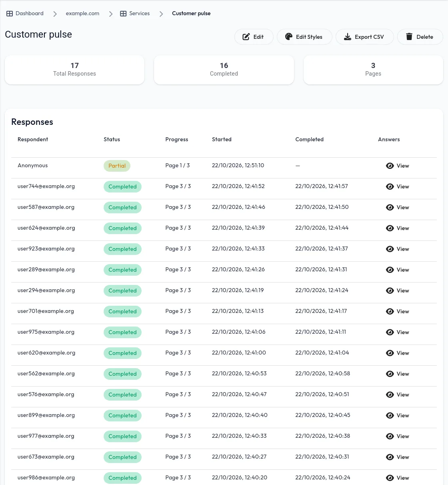The width and height of the screenshot is (448, 485).
Task: Click eye icon for user673@example.org
Action: pyautogui.click(x=390, y=457)
